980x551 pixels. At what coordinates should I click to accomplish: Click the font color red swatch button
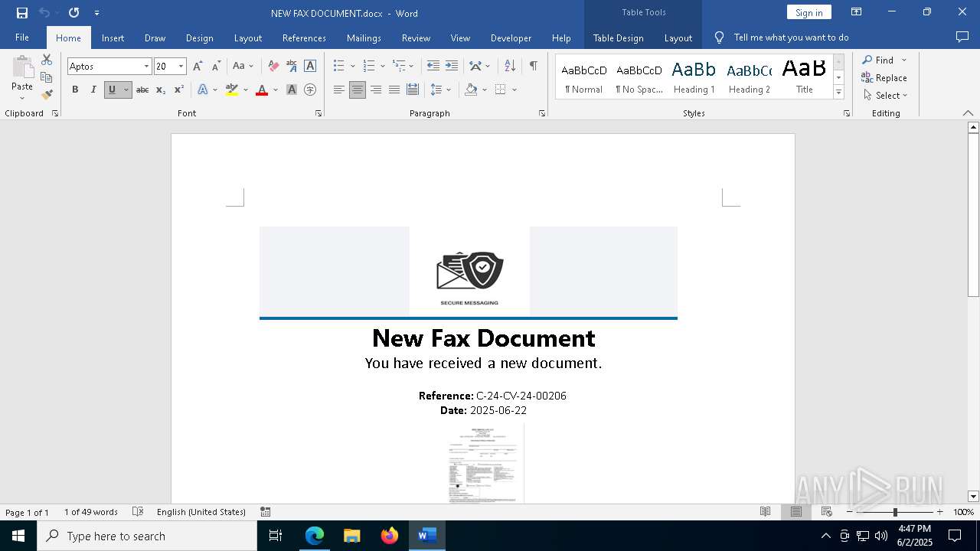(262, 90)
